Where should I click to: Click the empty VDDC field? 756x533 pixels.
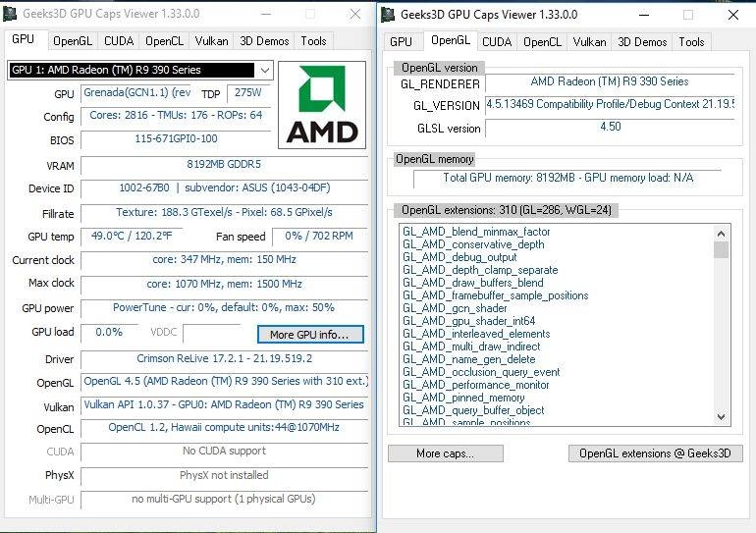coord(212,333)
